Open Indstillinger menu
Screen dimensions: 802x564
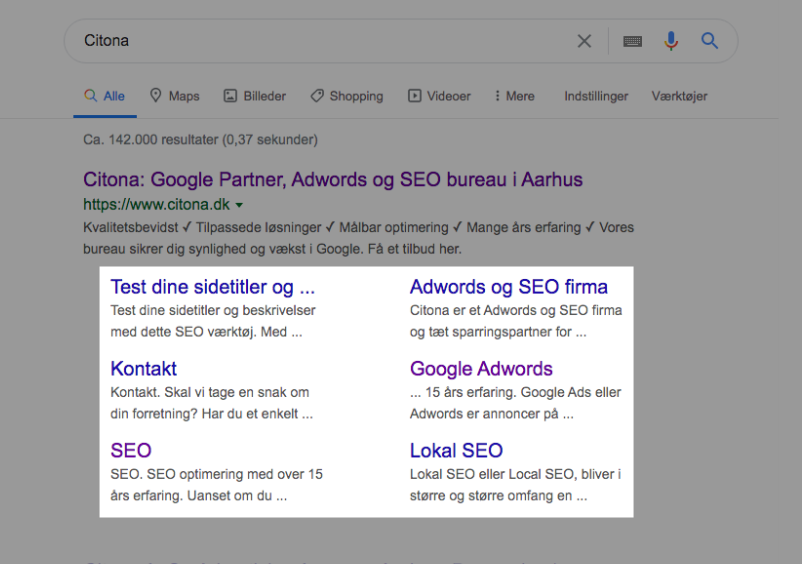pyautogui.click(x=596, y=96)
